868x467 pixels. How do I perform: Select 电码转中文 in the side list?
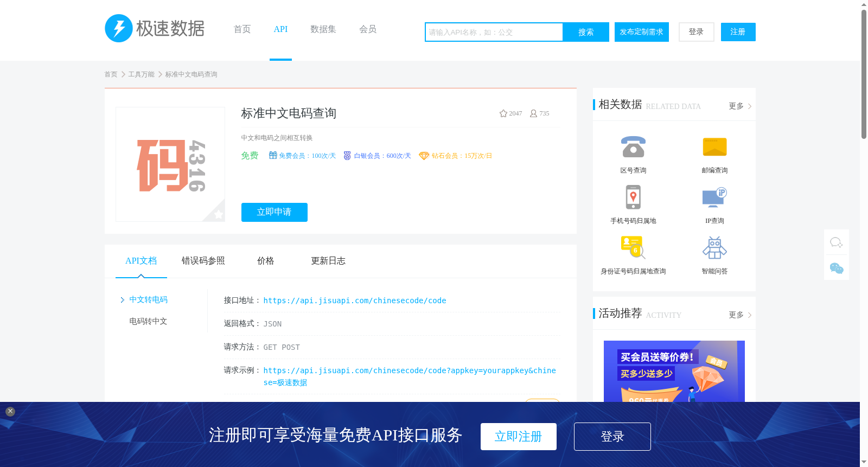pos(148,321)
